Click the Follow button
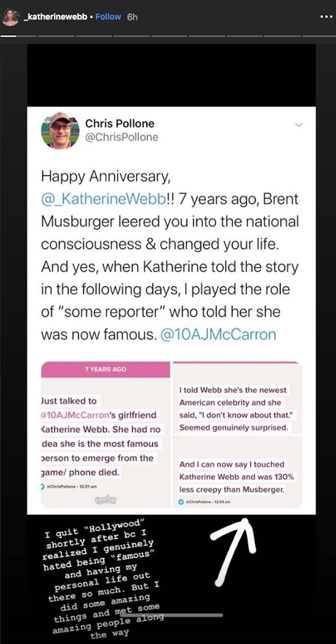 coord(108,17)
